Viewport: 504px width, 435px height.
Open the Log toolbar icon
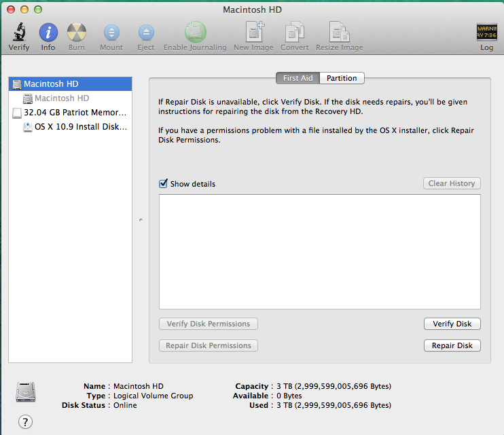pos(486,32)
